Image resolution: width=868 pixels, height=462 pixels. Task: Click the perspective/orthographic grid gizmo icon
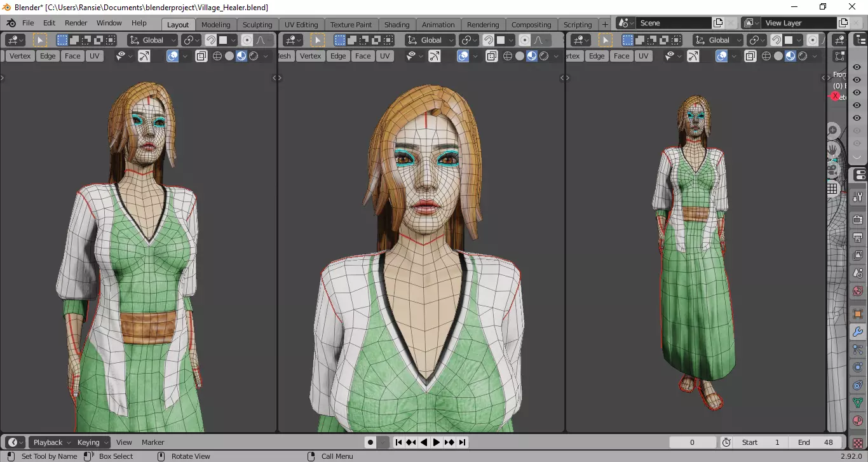[x=832, y=189]
